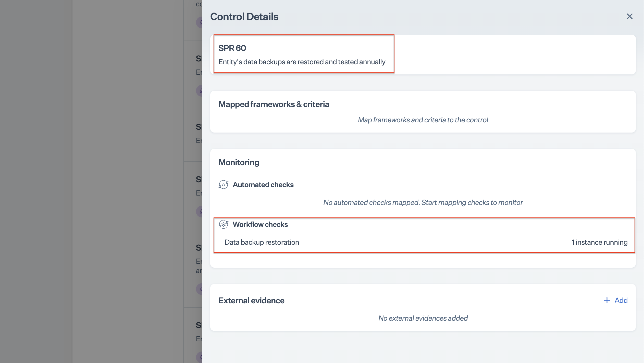Click the dimmed overlay outside the panel
This screenshot has width=644, height=363.
[102, 178]
